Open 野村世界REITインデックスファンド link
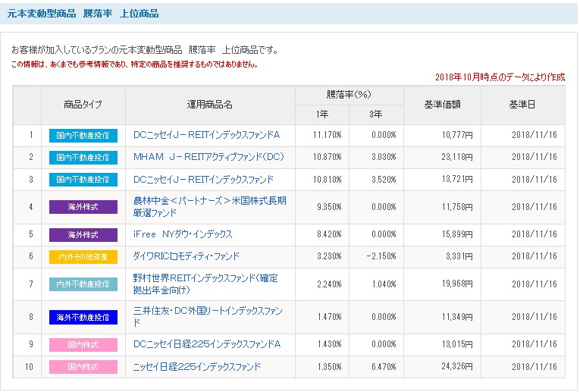This screenshot has height=392, width=580. tap(205, 284)
